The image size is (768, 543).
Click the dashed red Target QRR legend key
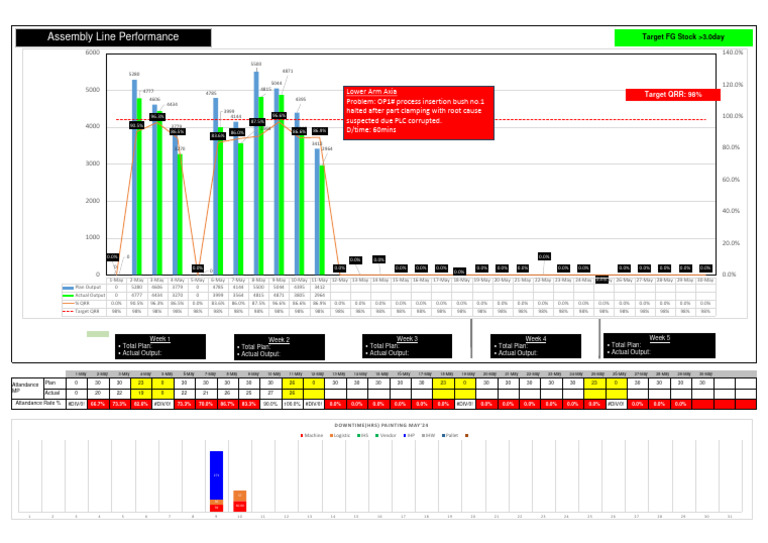pos(68,311)
